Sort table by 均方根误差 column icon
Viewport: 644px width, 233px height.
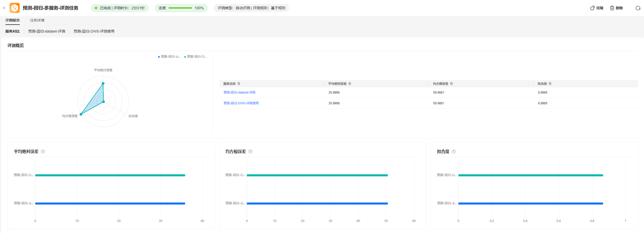(x=451, y=84)
